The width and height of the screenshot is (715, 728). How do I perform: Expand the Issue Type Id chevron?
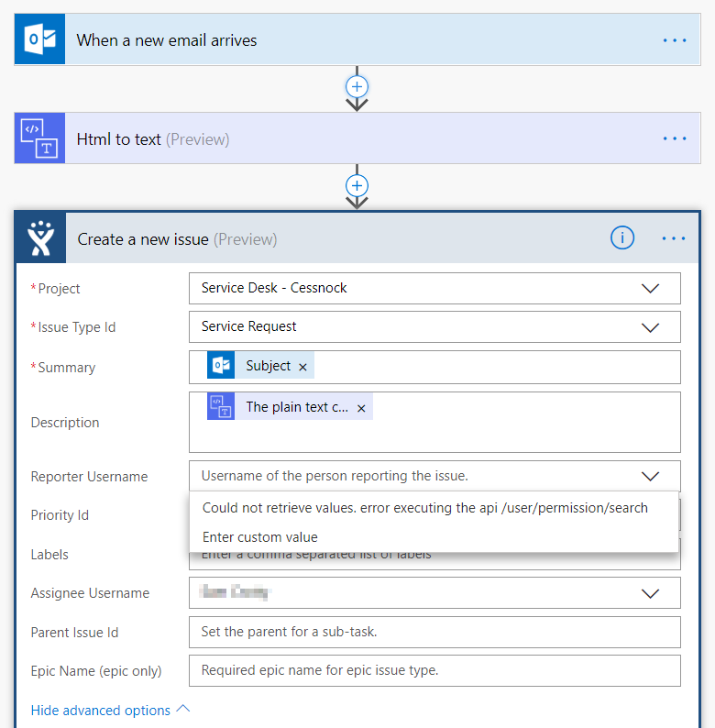click(650, 327)
